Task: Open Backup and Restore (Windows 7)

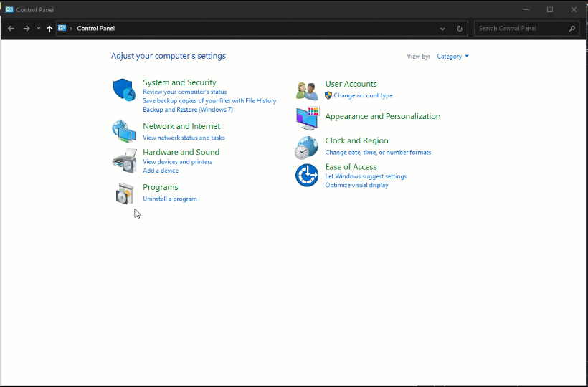Action: tap(188, 110)
